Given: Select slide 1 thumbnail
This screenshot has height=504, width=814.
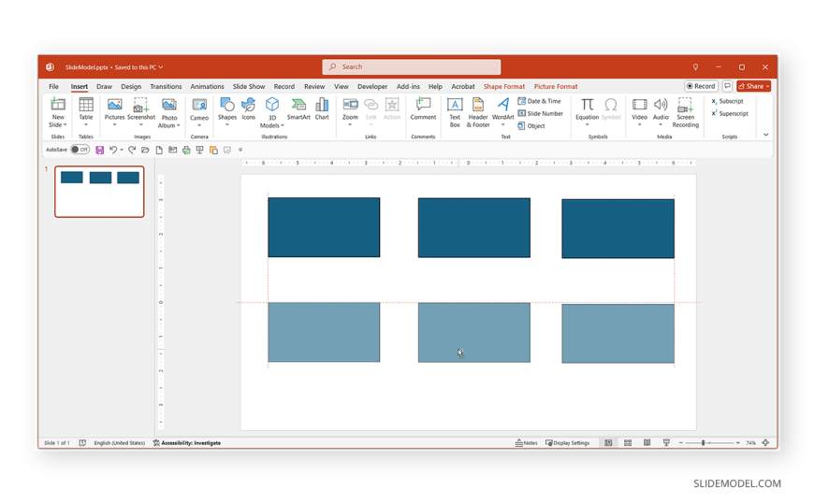Looking at the screenshot, I should point(99,192).
